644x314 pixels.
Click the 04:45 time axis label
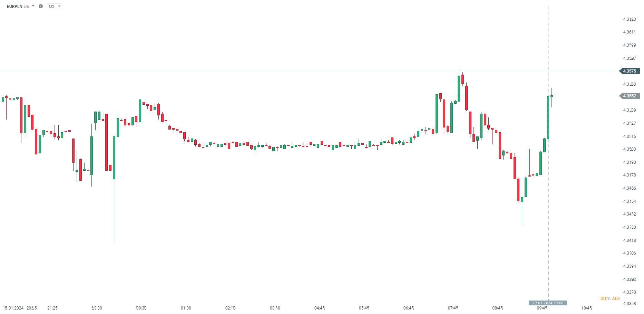pos(319,308)
